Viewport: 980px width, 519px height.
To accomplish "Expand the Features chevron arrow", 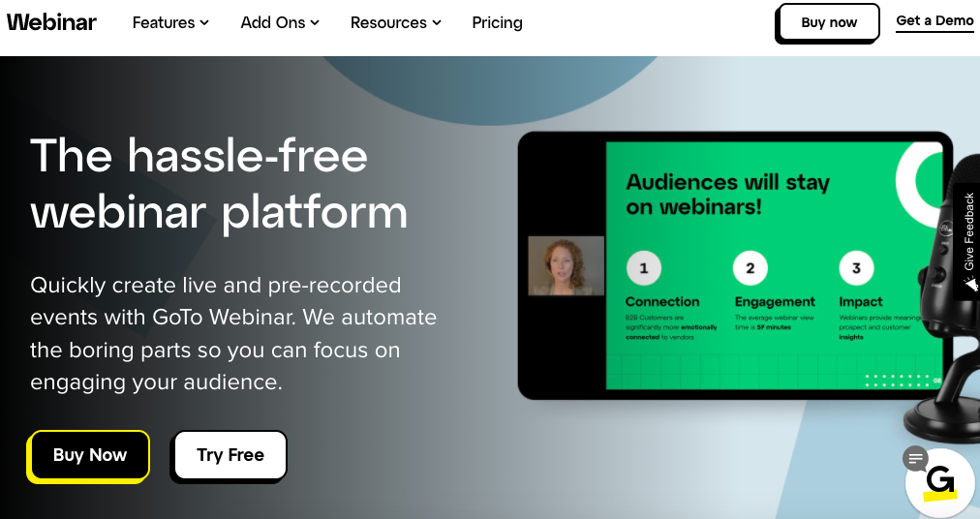I will point(203,23).
